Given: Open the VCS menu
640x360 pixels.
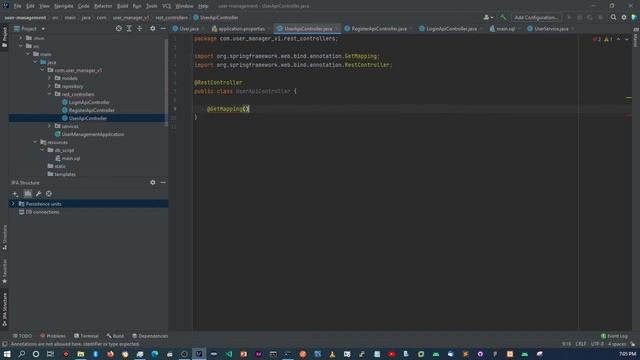Looking at the screenshot, I should click(x=167, y=6).
